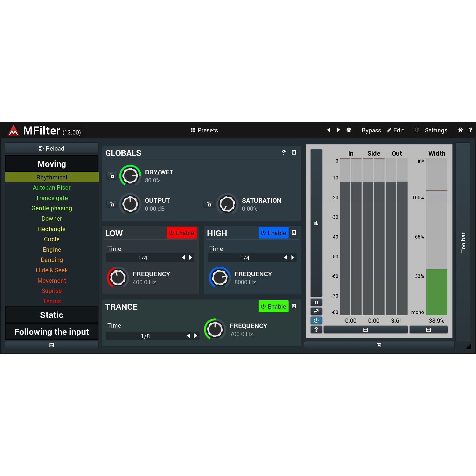Pause the meters display
Image resolution: width=476 pixels, height=476 pixels.
click(316, 302)
